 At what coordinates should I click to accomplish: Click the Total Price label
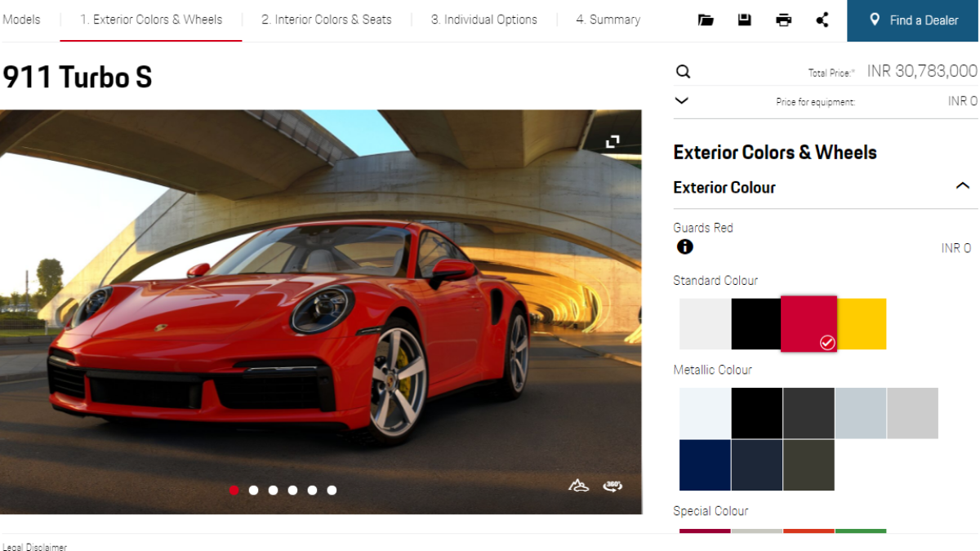pyautogui.click(x=831, y=73)
